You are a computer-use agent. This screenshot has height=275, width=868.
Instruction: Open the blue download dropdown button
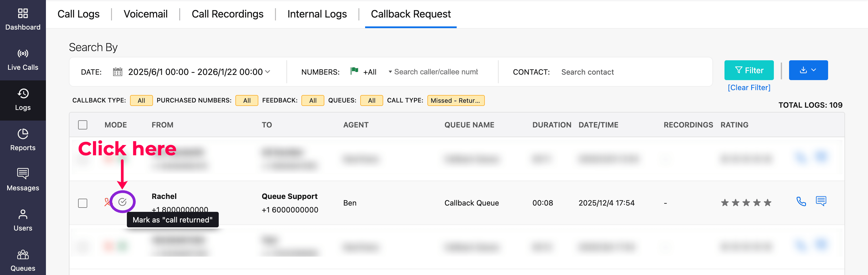click(808, 70)
